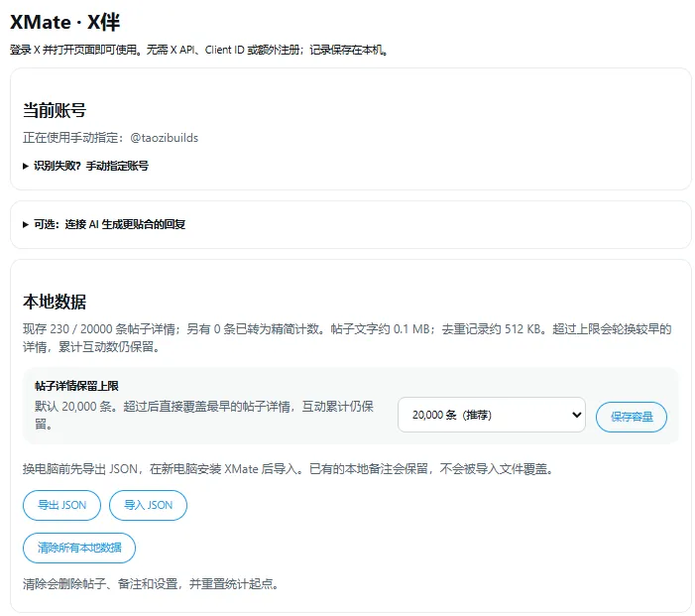This screenshot has height=616, width=695.
Task: Click the '导入 JSON' button
Action: (148, 505)
